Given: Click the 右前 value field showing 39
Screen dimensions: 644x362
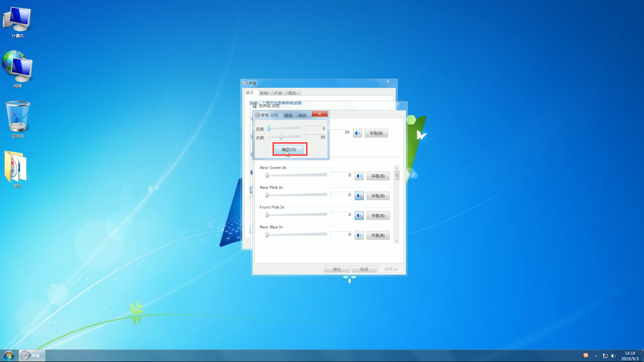Looking at the screenshot, I should (x=316, y=137).
